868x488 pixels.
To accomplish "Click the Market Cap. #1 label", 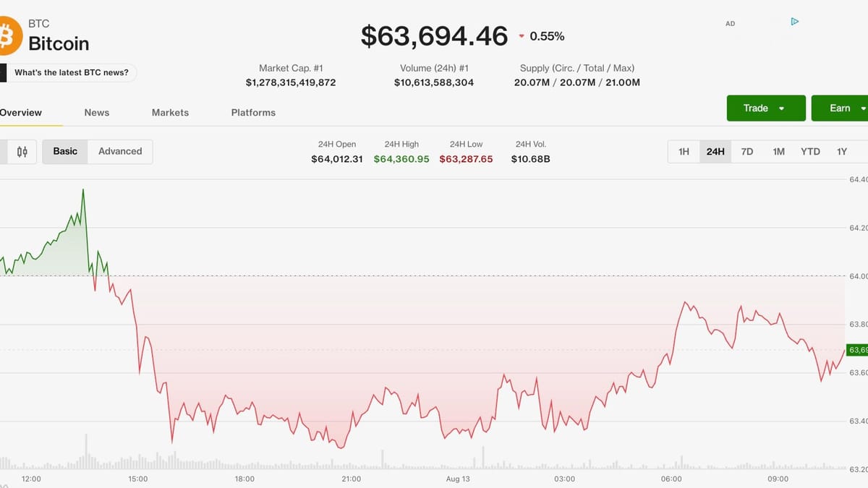I will click(x=291, y=68).
